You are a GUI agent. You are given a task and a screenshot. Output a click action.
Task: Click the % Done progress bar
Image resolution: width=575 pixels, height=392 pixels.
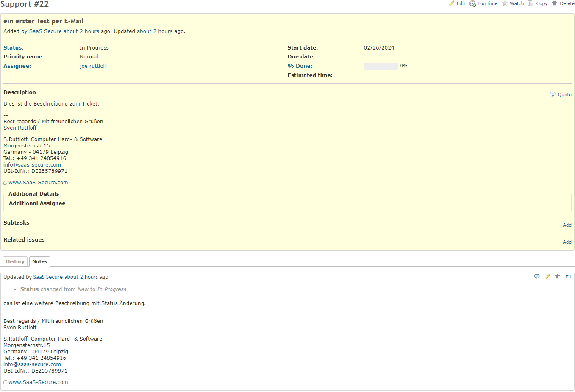coord(381,66)
